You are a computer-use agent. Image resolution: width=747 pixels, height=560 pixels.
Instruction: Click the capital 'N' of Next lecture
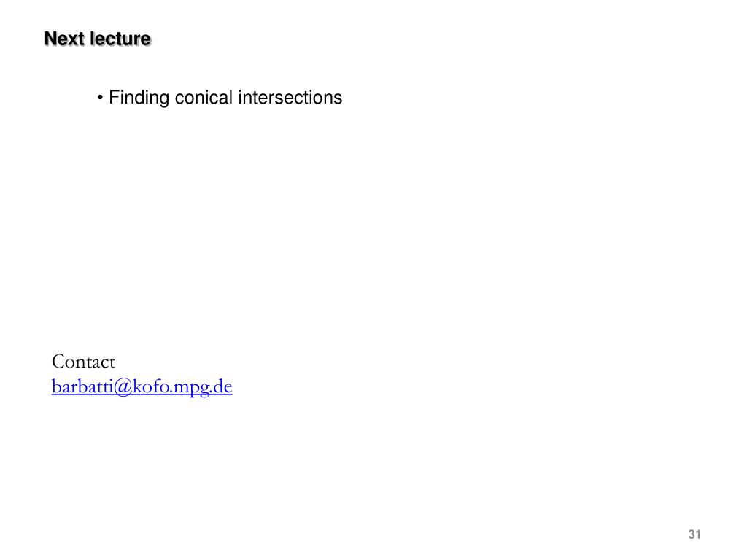coord(51,39)
